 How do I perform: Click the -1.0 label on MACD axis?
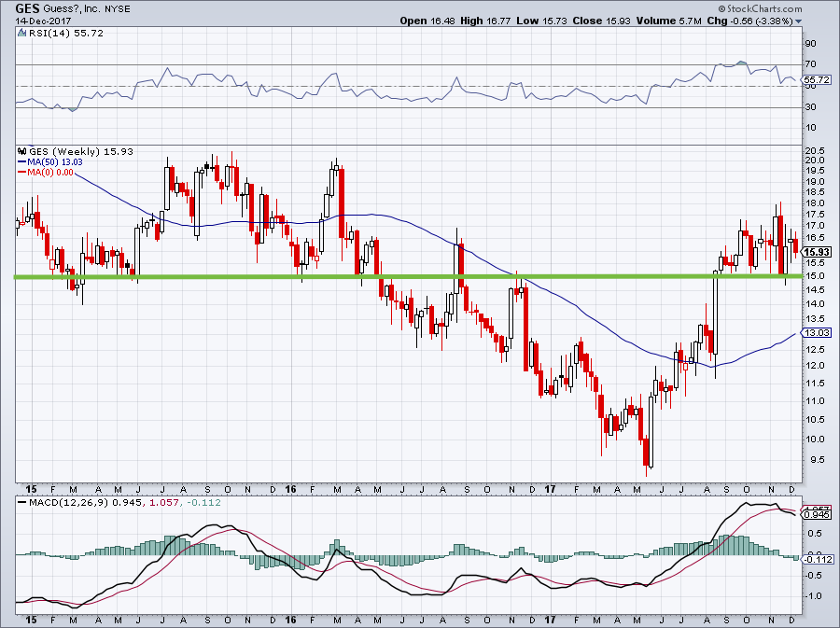click(x=813, y=596)
